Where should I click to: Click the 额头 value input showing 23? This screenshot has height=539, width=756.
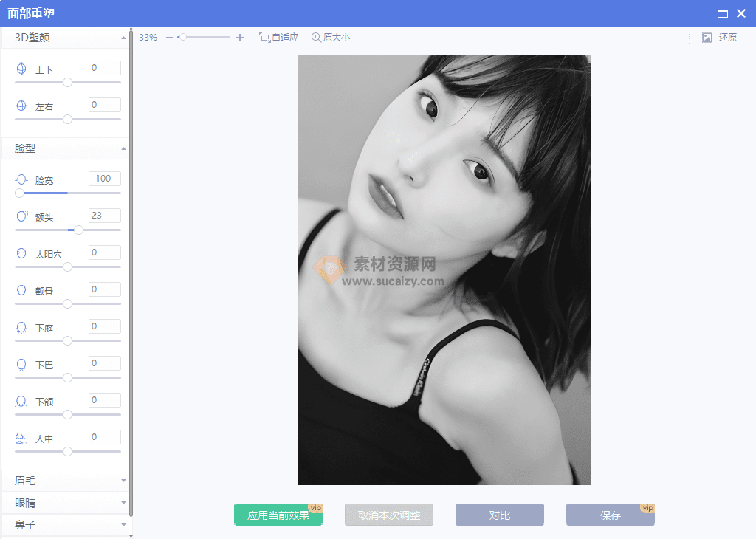(x=103, y=215)
